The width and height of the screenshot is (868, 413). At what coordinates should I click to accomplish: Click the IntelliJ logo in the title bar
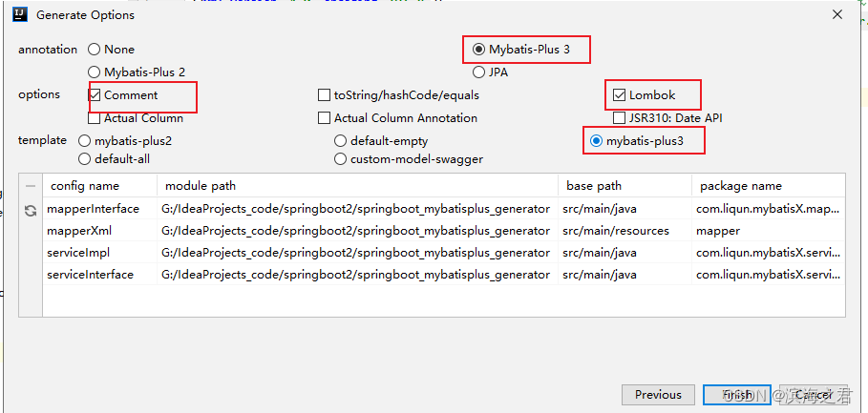point(20,14)
